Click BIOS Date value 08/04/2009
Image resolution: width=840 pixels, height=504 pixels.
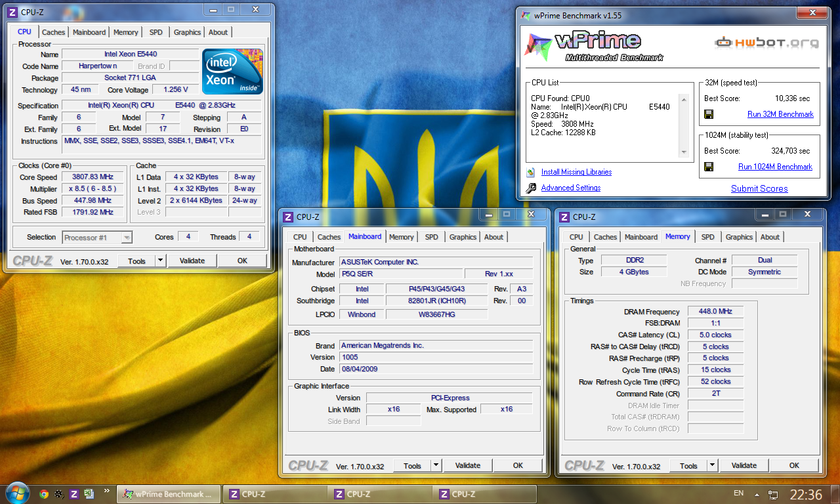436,369
